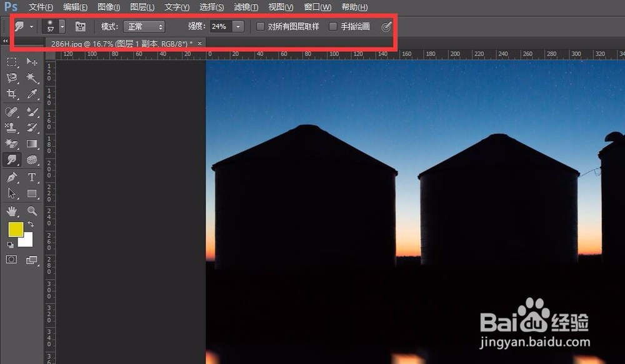
Task: Toggle Quick Mask mode
Action: point(11,260)
